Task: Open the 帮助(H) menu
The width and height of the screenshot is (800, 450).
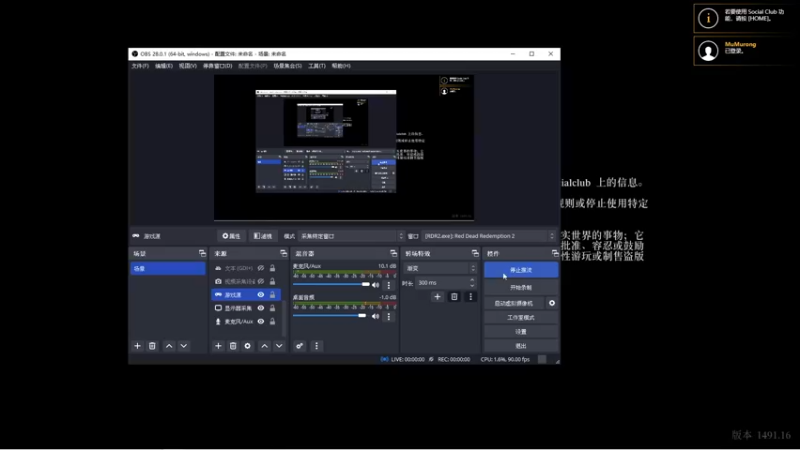Action: tap(341, 66)
